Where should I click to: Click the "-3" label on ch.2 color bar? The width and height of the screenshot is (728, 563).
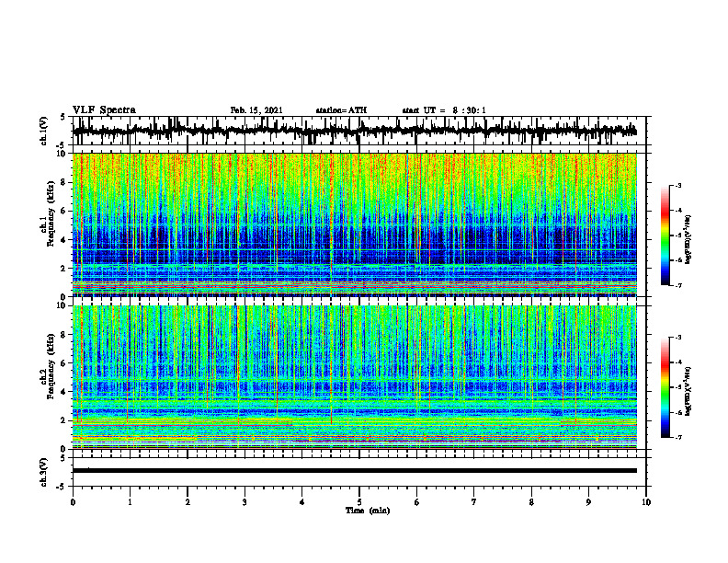[x=678, y=338]
